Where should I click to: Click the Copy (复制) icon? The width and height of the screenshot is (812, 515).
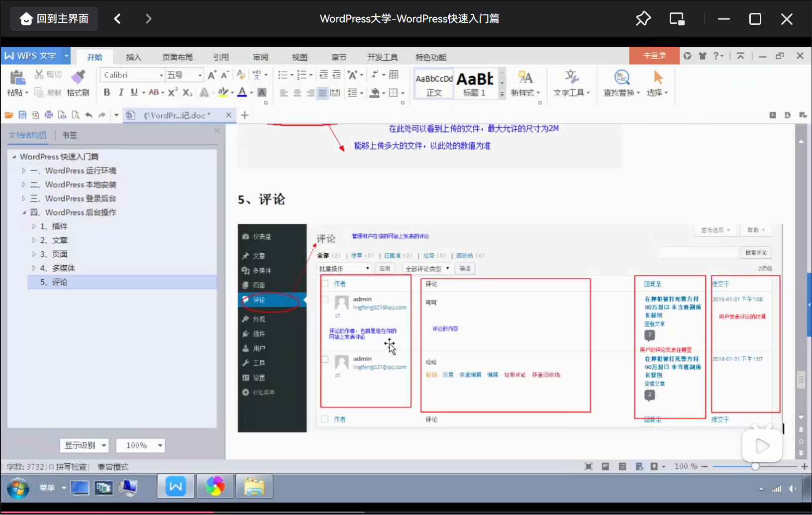39,93
